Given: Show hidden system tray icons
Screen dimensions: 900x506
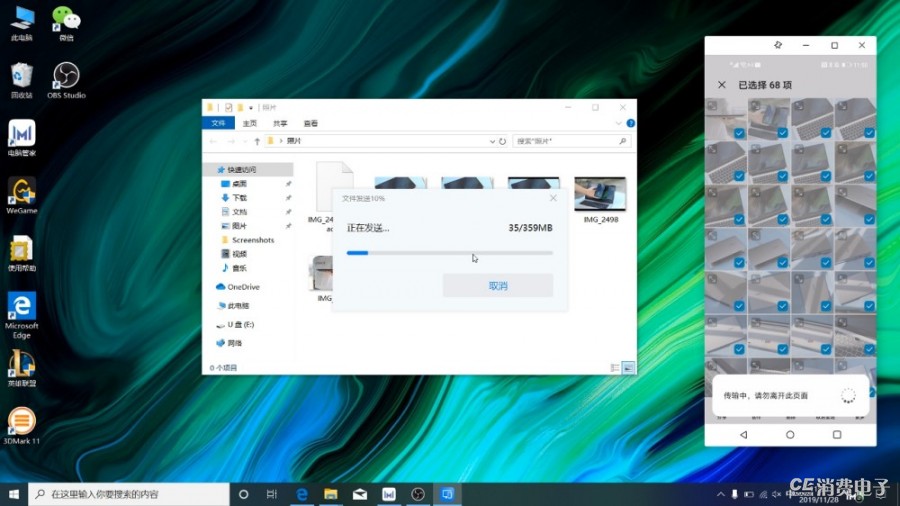Looking at the screenshot, I should click(x=720, y=494).
